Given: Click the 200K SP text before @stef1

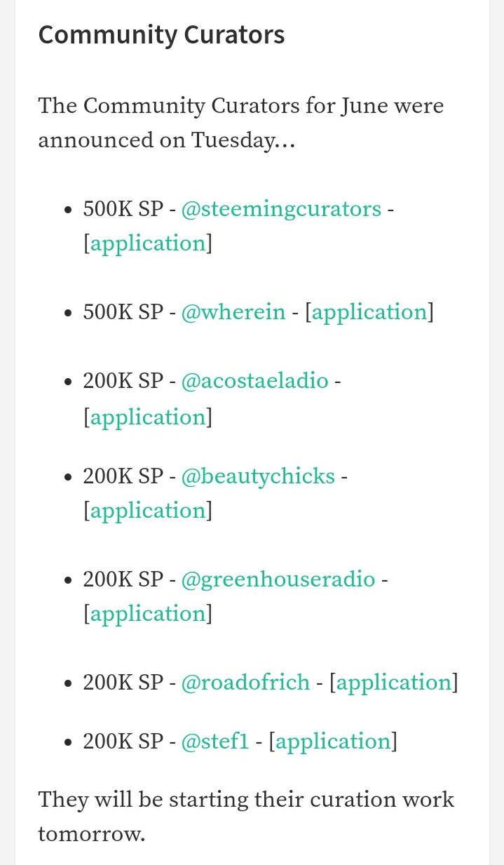Looking at the screenshot, I should [123, 742].
